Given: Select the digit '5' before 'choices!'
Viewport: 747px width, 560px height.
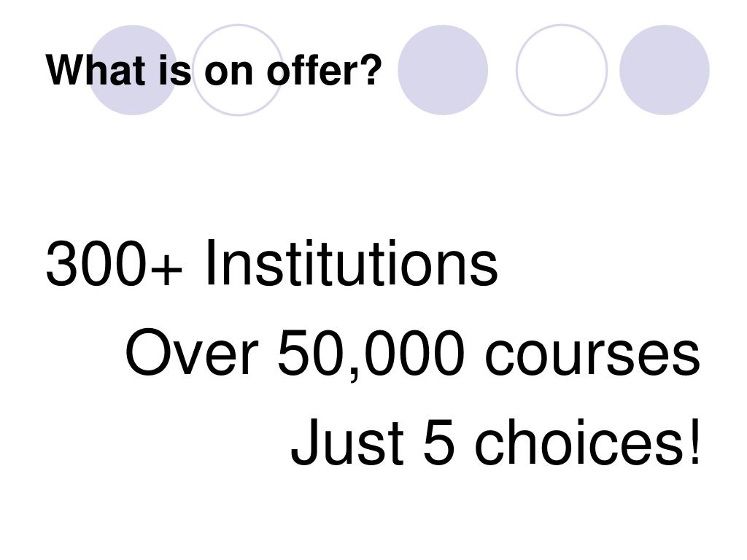Looking at the screenshot, I should [438, 441].
